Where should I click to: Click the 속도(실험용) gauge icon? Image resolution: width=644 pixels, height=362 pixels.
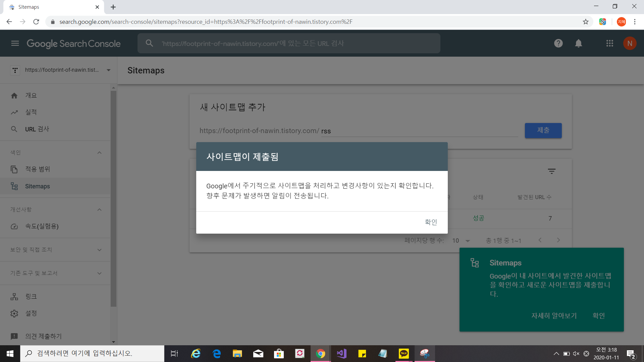click(14, 226)
